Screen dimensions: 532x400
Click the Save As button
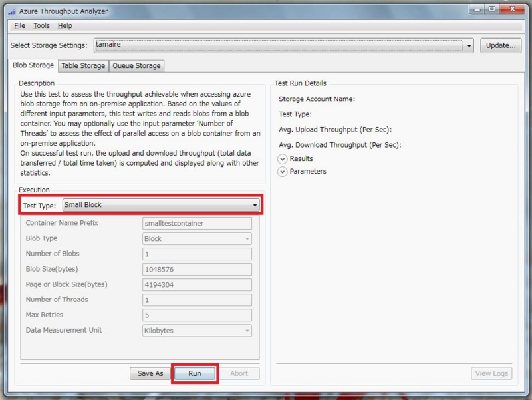(x=150, y=373)
